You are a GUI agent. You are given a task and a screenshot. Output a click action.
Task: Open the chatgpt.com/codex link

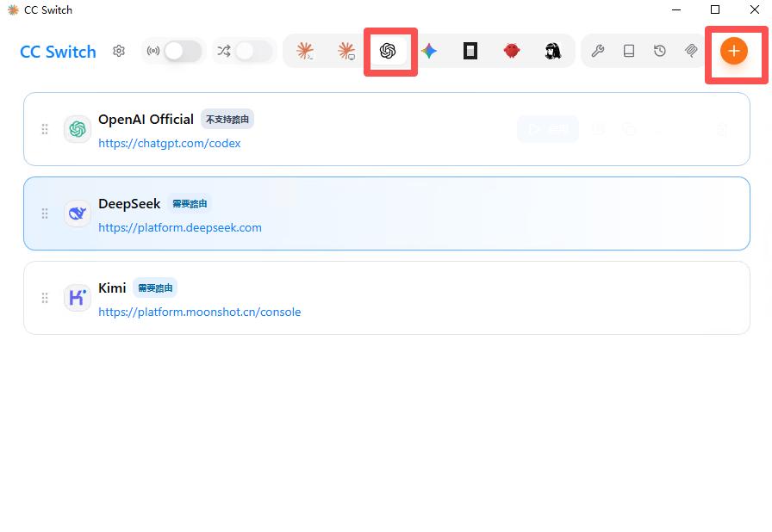pyautogui.click(x=170, y=144)
